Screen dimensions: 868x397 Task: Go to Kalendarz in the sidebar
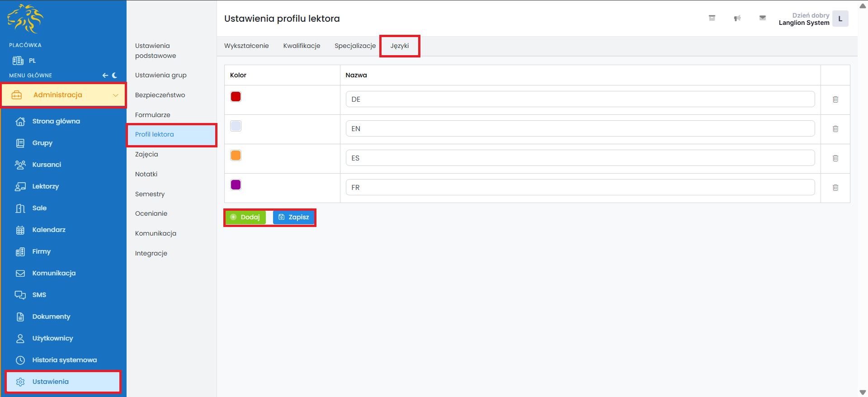[49, 230]
